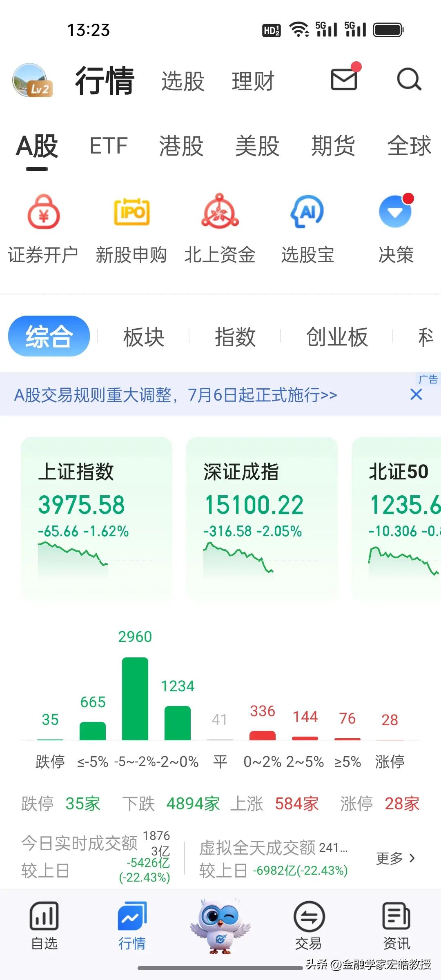Select the 板块 filter tab
This screenshot has width=441, height=980.
[x=144, y=337]
